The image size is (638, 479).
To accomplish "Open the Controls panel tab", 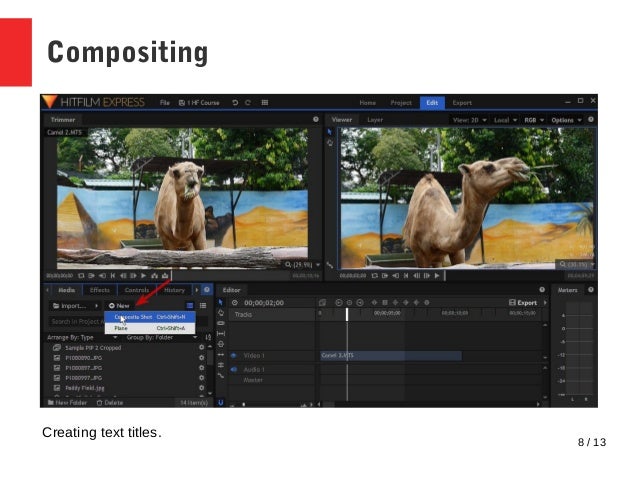I will pos(137,290).
